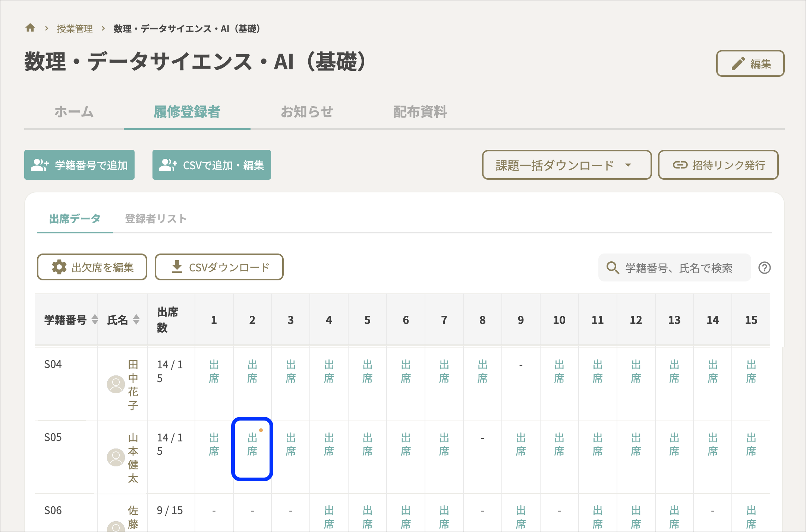Click column header 1

pyautogui.click(x=214, y=320)
